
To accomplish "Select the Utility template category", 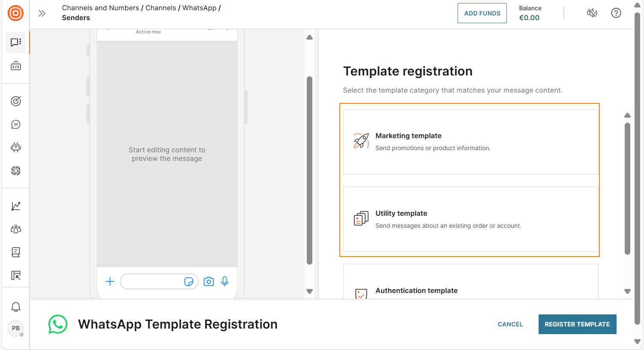I will [470, 219].
